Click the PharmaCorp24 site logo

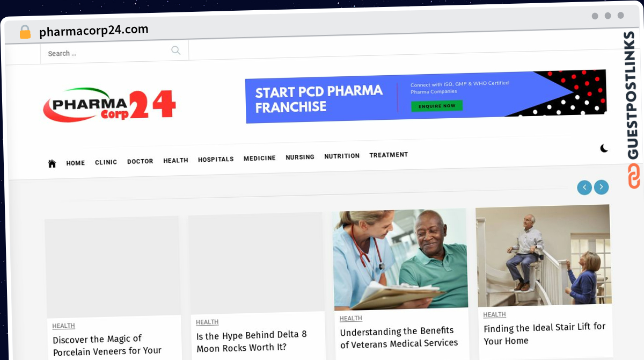tap(109, 105)
